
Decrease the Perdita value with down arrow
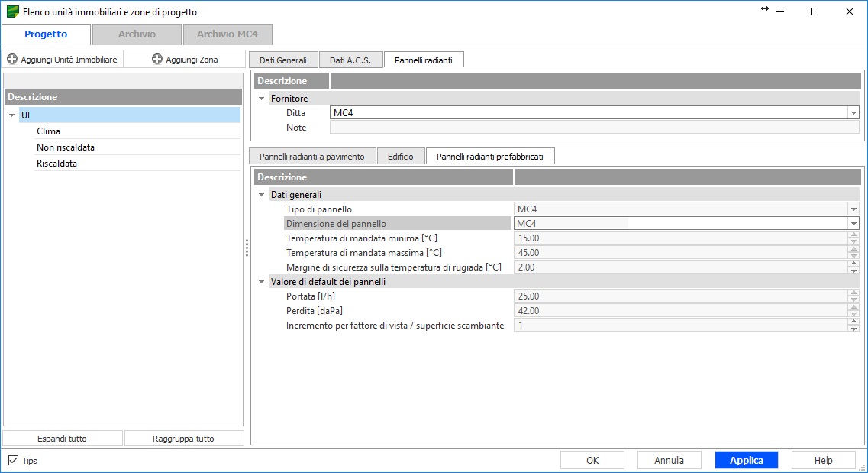coord(853,314)
